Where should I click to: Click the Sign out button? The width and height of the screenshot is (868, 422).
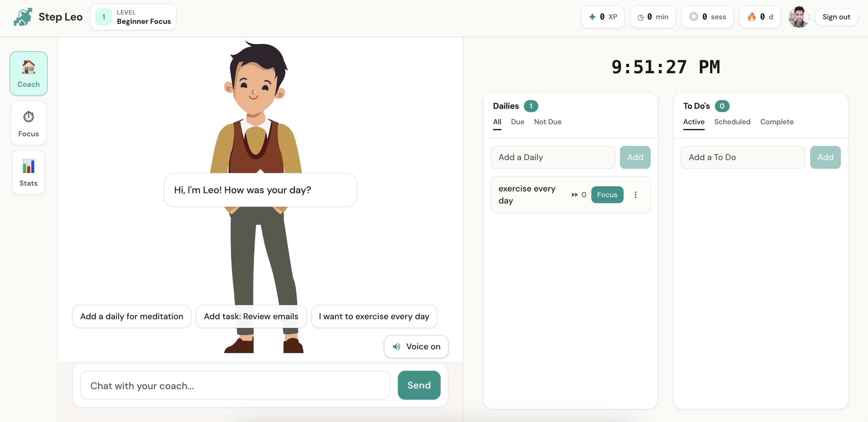[836, 17]
